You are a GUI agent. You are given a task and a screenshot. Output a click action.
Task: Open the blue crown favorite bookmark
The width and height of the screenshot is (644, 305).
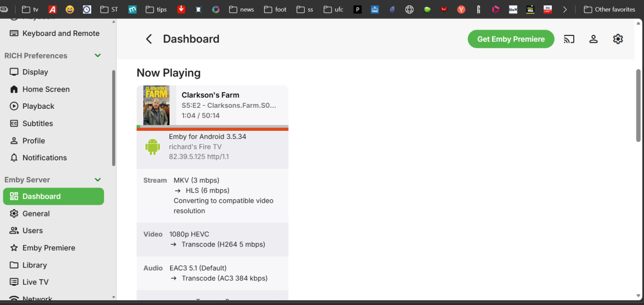click(375, 9)
